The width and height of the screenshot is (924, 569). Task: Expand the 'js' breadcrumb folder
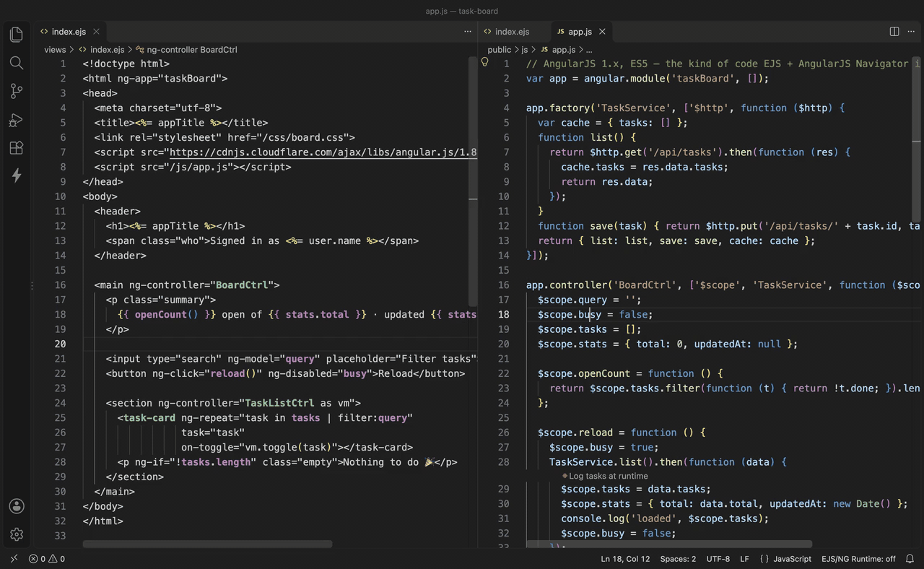tap(525, 50)
